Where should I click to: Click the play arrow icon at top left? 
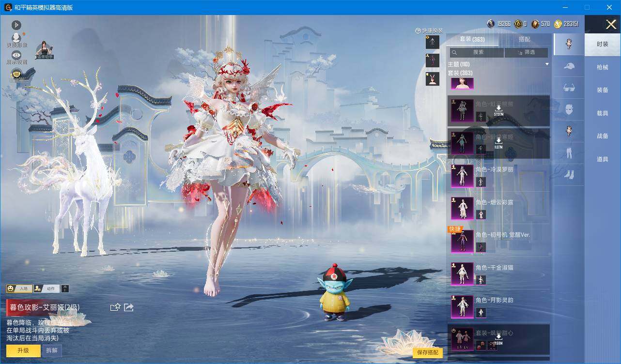tap(16, 25)
